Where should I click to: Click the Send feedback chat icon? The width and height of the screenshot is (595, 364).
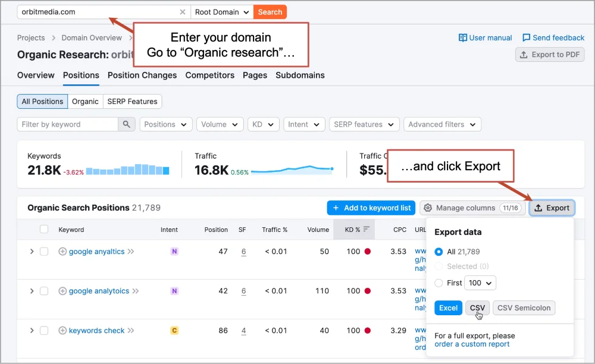(527, 38)
